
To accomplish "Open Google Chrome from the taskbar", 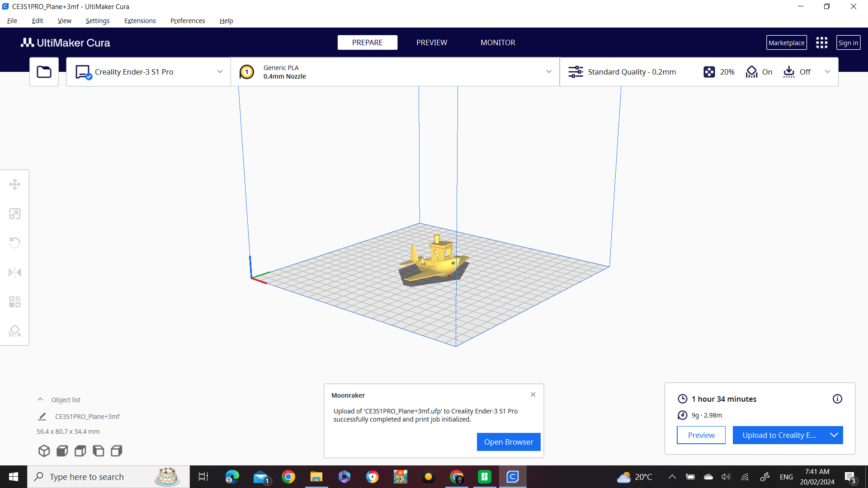I will (x=288, y=477).
